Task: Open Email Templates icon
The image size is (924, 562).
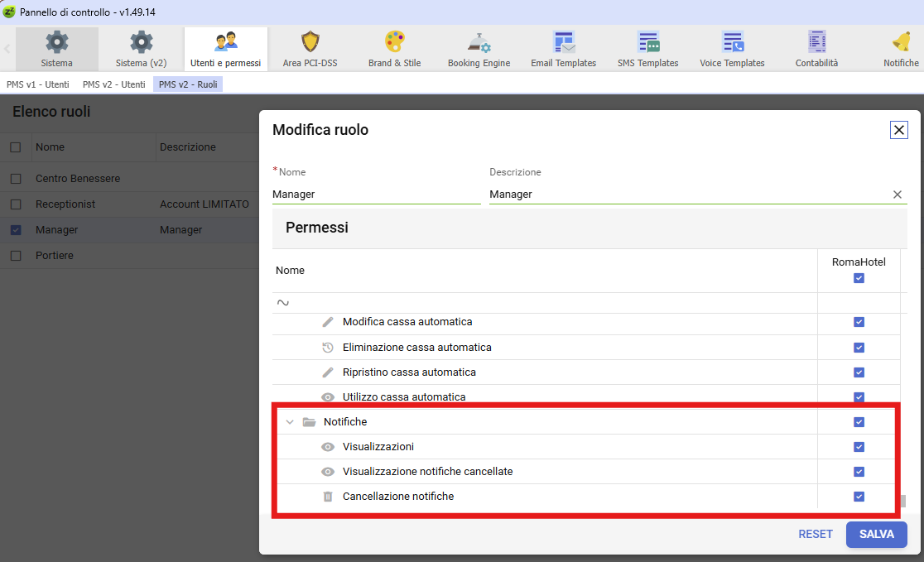Action: click(564, 42)
